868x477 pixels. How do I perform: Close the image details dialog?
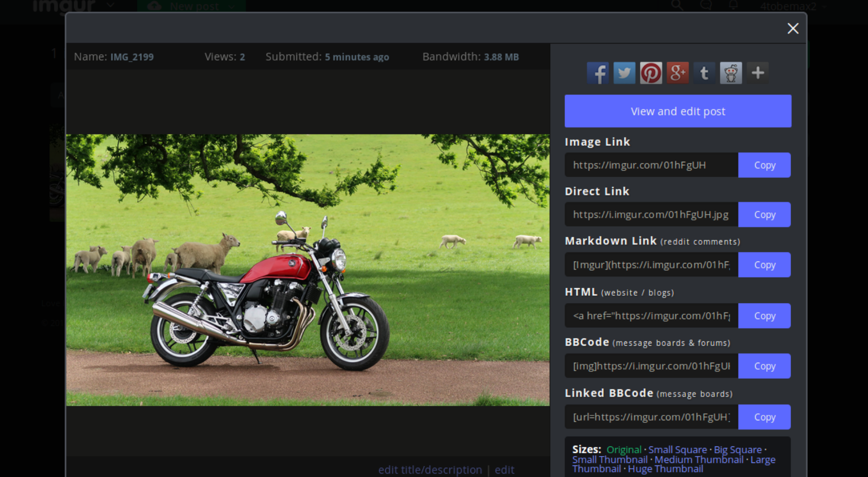coord(793,29)
